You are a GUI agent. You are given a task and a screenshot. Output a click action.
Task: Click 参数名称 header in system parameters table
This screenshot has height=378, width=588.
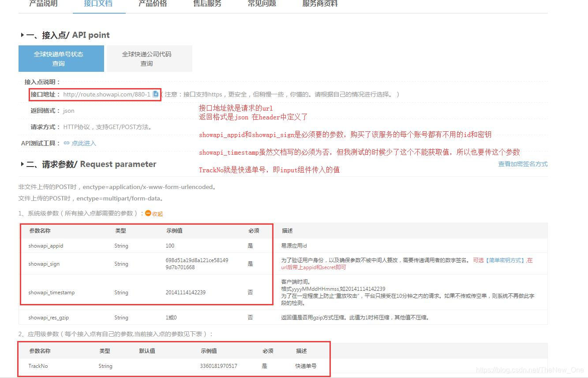40,231
